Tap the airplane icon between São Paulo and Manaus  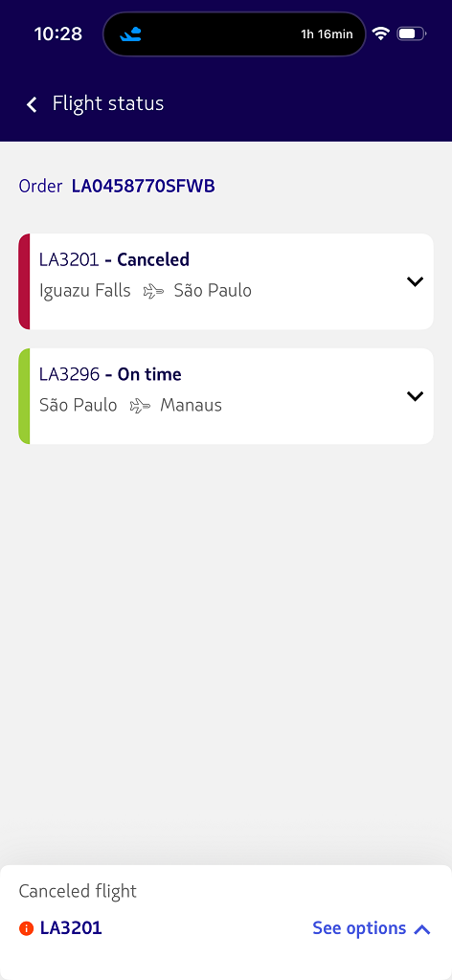pos(140,406)
